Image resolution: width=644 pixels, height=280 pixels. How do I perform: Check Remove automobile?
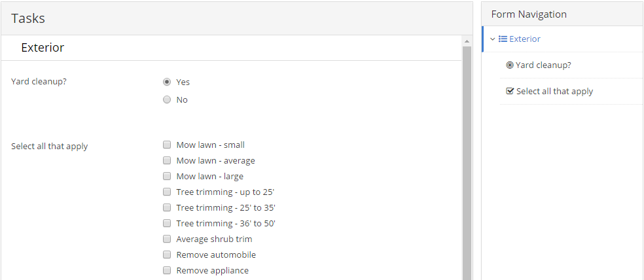[167, 254]
